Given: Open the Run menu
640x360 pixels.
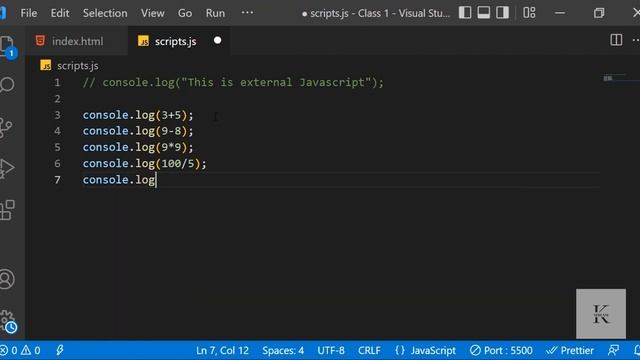Looking at the screenshot, I should pyautogui.click(x=215, y=13).
